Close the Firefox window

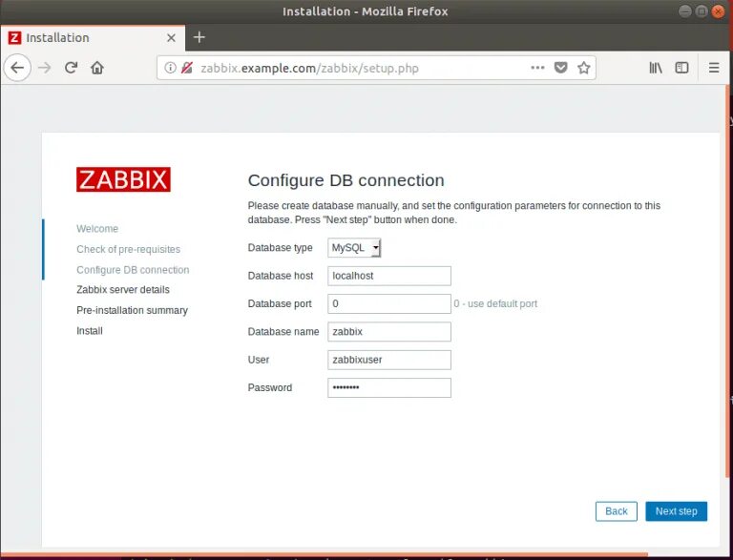(x=718, y=11)
